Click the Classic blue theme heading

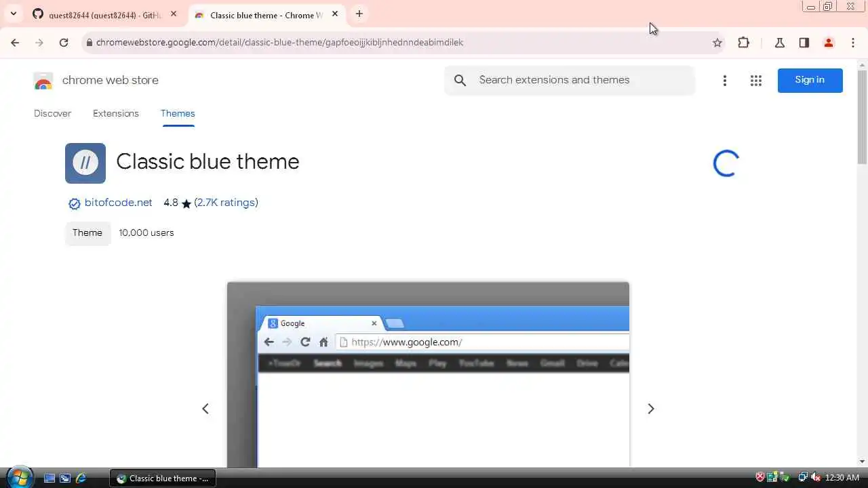pyautogui.click(x=208, y=162)
